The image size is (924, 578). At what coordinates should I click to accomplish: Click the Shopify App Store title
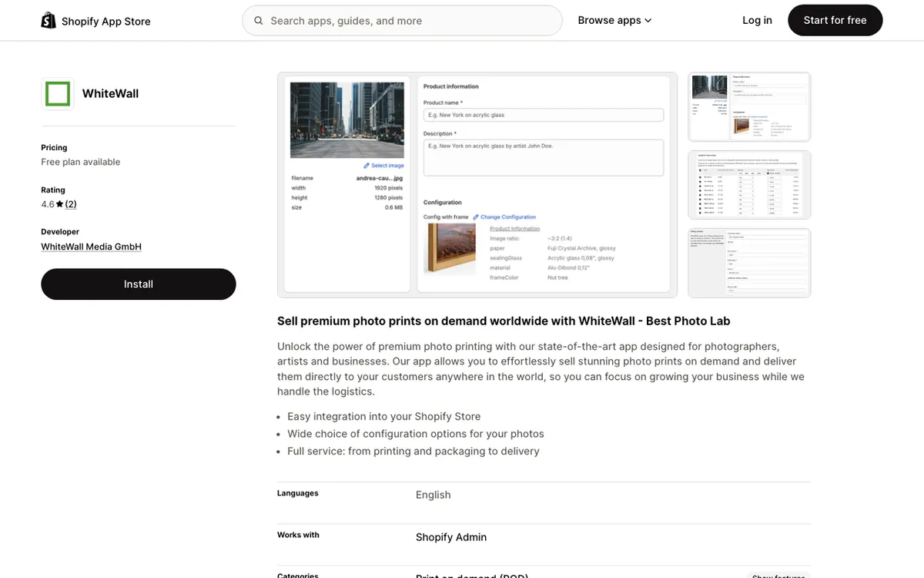coord(106,22)
